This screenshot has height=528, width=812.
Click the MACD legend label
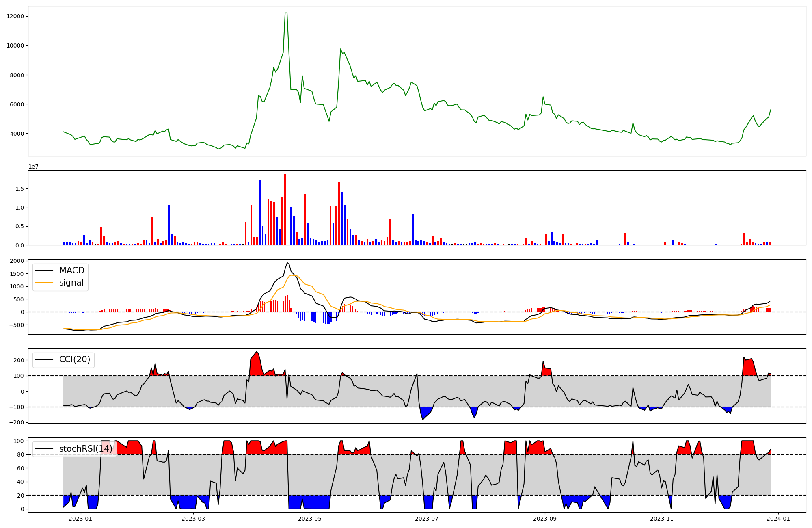coord(71,270)
